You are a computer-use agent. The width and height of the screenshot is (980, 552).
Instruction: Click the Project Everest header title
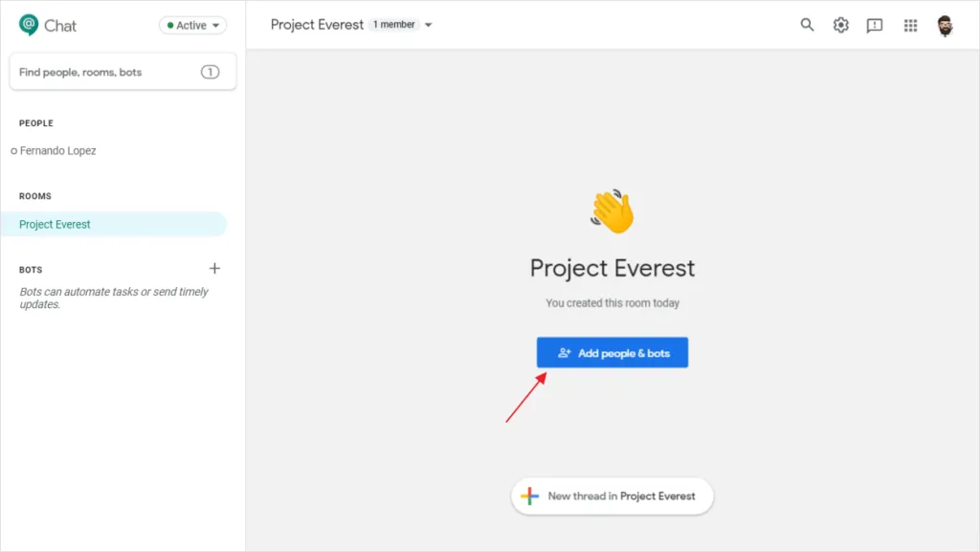317,25
